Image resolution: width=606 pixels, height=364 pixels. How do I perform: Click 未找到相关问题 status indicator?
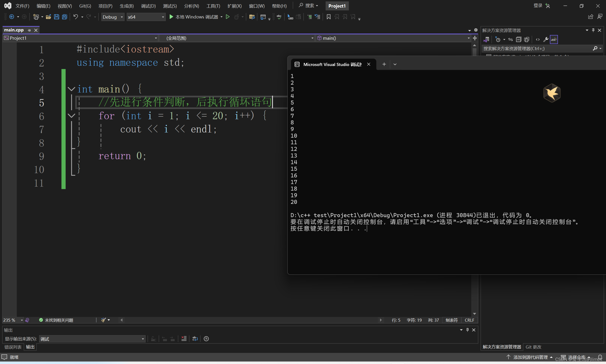click(x=56, y=320)
